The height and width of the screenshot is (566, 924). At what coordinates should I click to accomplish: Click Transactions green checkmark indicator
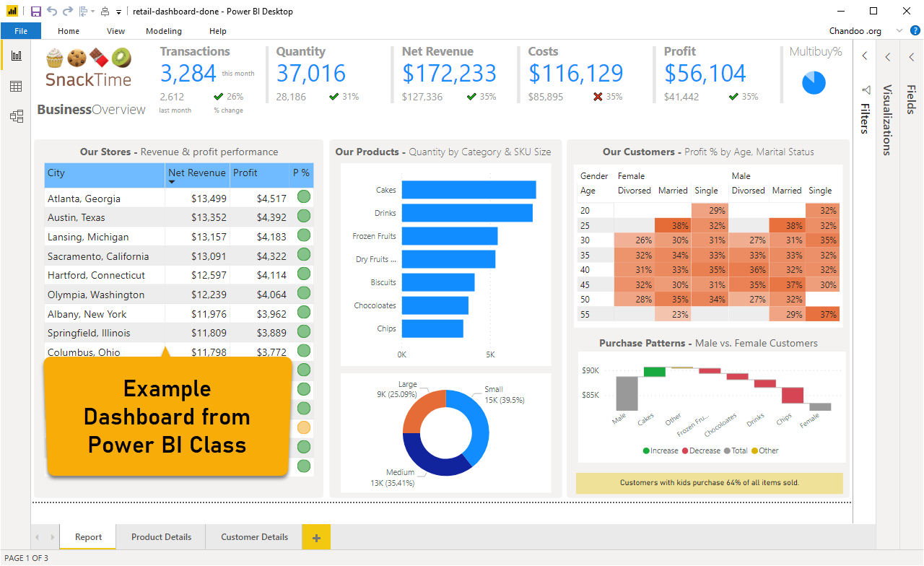pos(218,96)
